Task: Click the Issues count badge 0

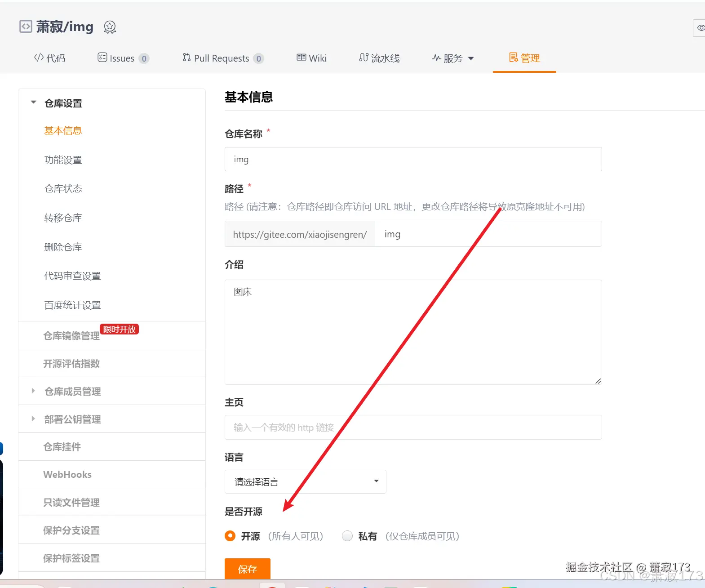Action: point(144,58)
